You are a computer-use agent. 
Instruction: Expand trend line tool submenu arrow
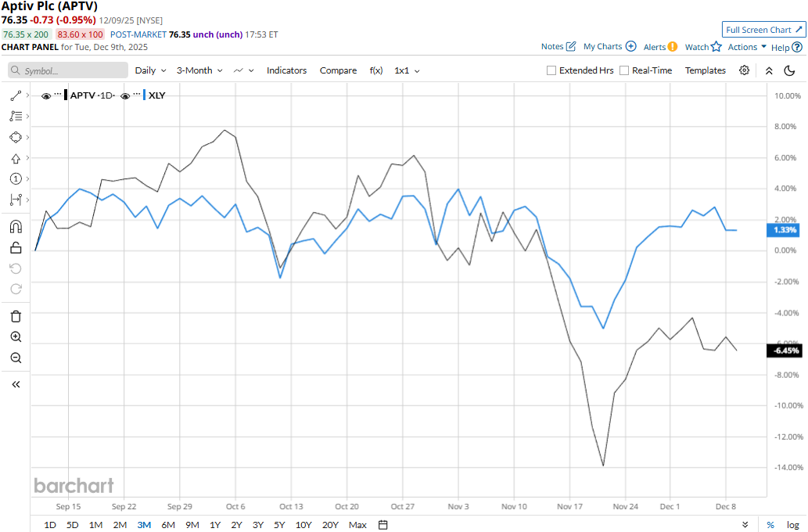pos(27,95)
